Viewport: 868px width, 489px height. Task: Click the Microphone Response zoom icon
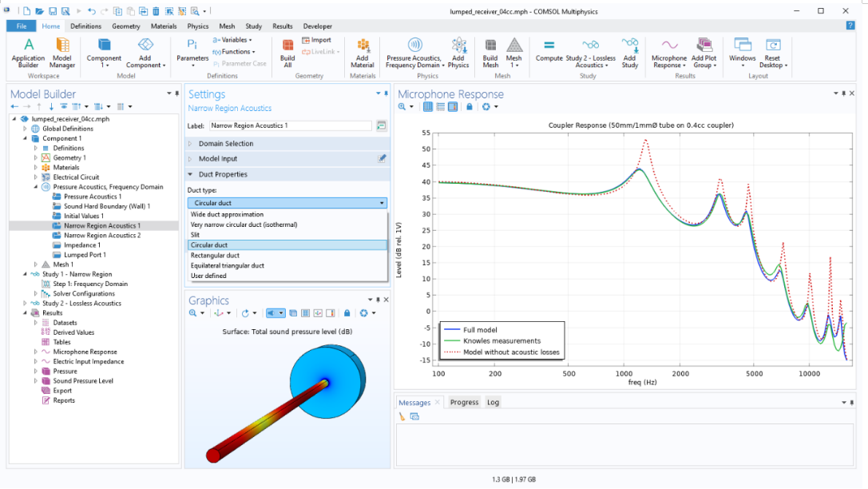point(402,106)
